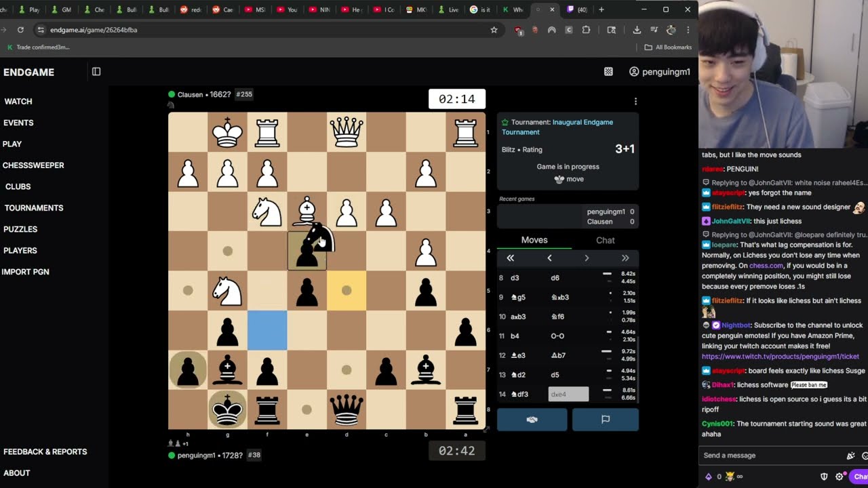Open the Inaugural Endgame Tournament link
Viewport: 868px width, 488px height.
[557, 127]
